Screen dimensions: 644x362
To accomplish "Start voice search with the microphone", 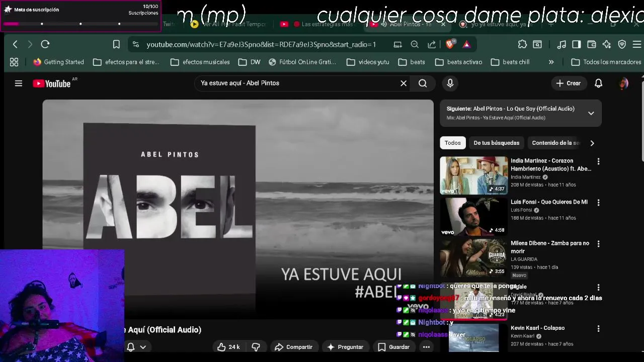I will pos(450,83).
